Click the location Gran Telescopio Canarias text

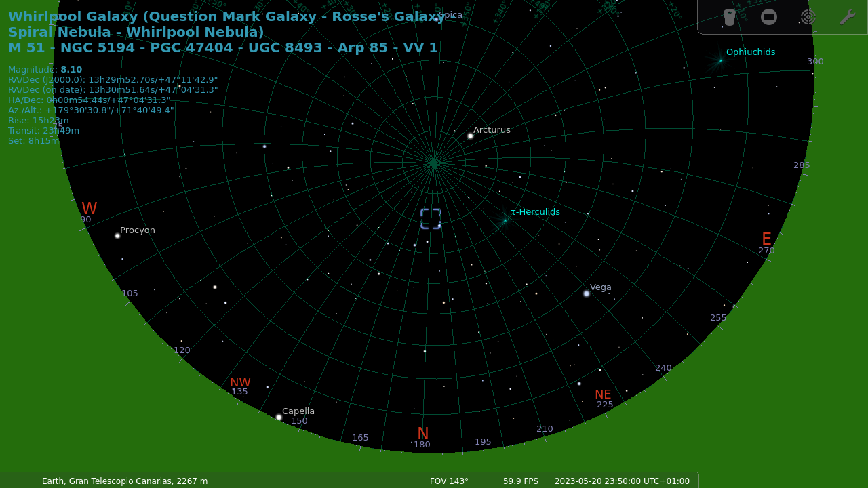tap(125, 481)
